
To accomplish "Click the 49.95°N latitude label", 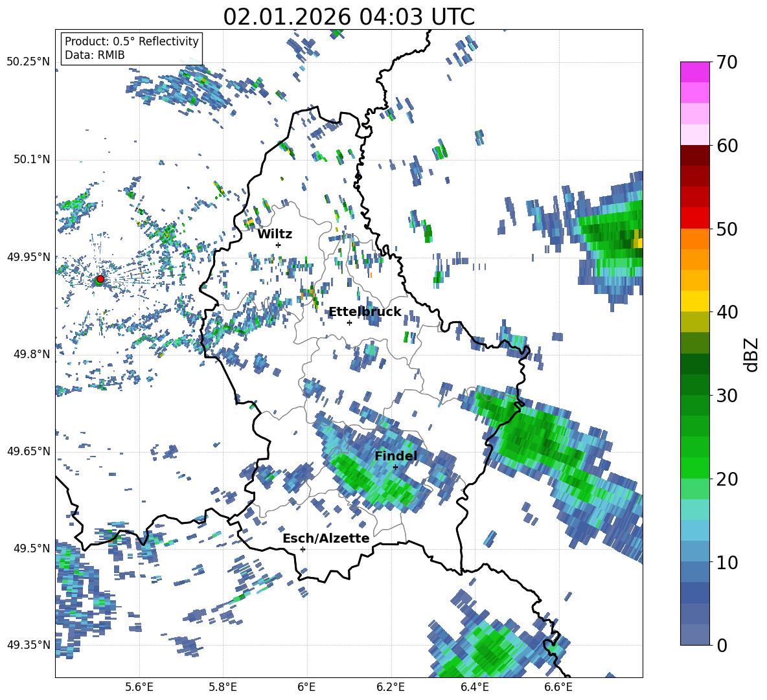I will tap(29, 256).
